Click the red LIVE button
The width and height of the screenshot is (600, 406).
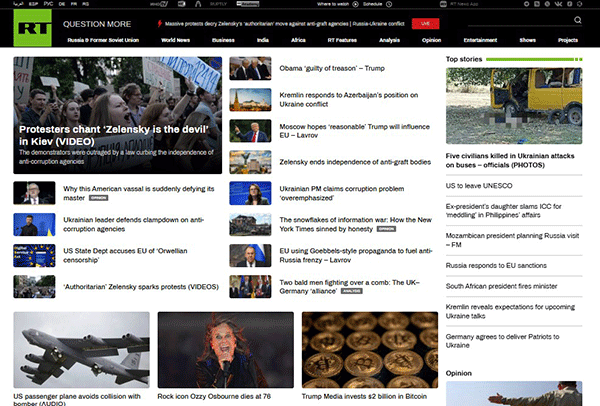point(425,24)
